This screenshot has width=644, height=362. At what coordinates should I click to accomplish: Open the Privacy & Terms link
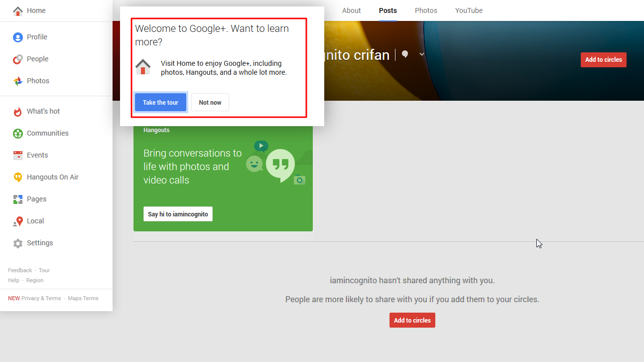[x=41, y=298]
